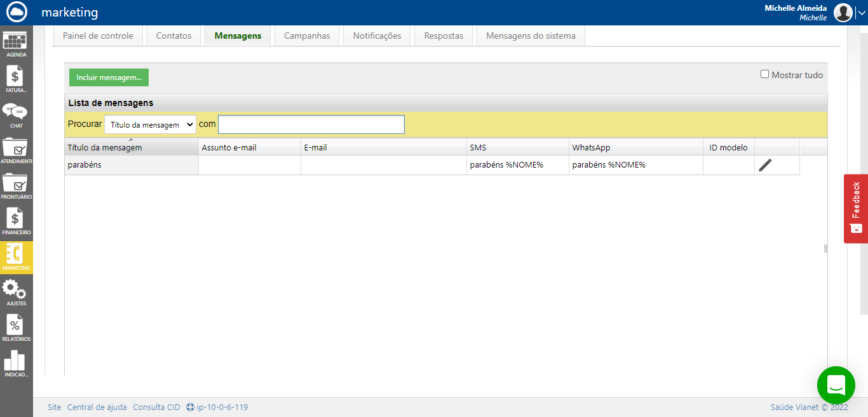This screenshot has width=868, height=417.
Task: Sort by E-mail column header
Action: 384,147
